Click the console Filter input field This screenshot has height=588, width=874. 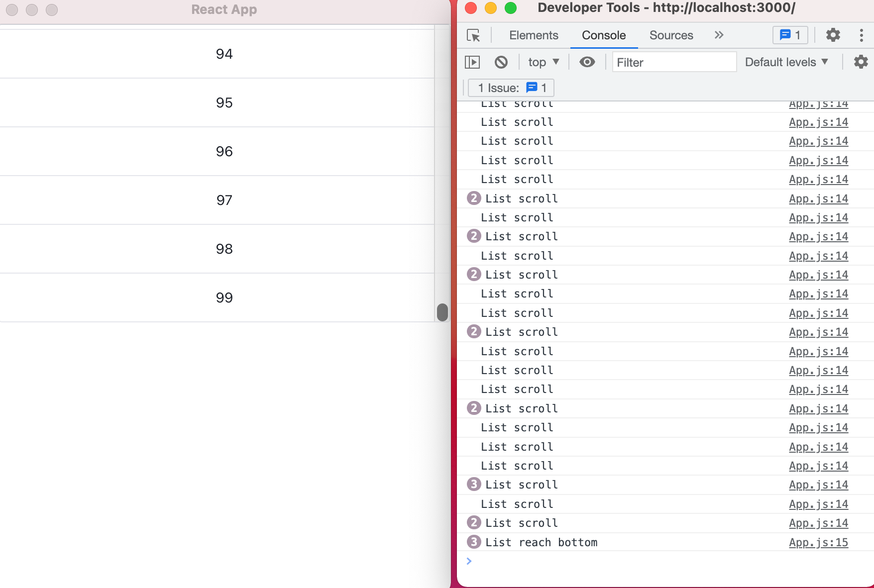pyautogui.click(x=674, y=62)
